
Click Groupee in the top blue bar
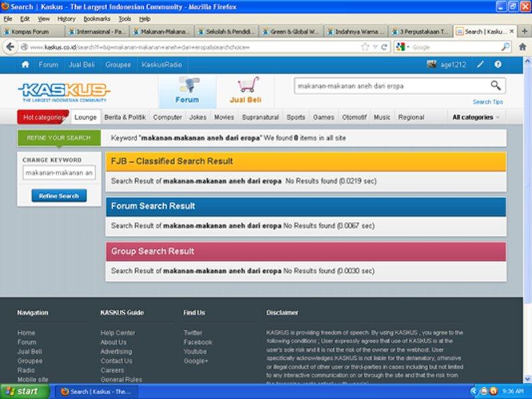click(118, 65)
